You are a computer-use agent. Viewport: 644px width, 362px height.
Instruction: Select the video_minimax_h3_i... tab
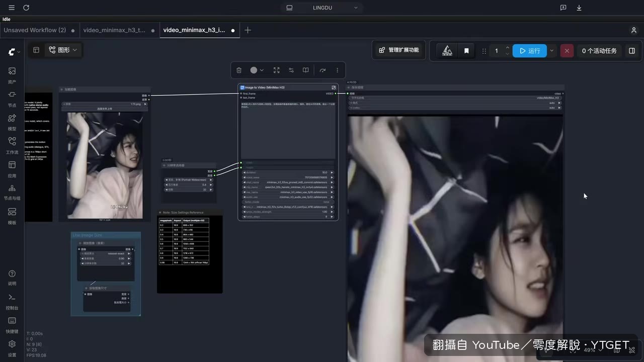pyautogui.click(x=199, y=30)
